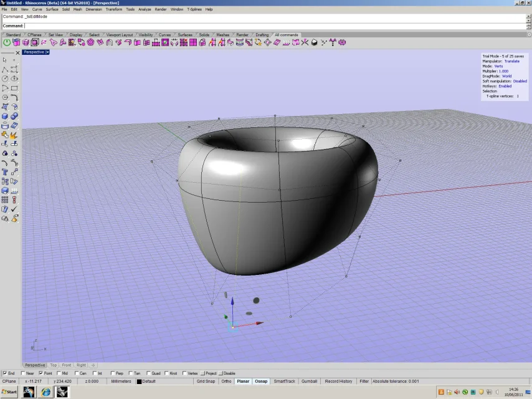Screen dimensions: 532x399
Task: Enable the Cen osnap checkbox
Action: pos(77,373)
